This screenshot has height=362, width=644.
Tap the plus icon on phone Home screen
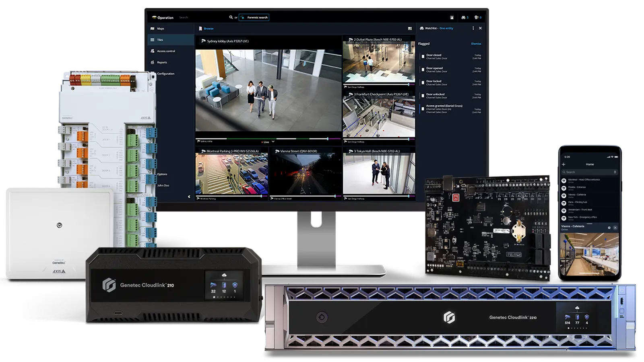563,165
